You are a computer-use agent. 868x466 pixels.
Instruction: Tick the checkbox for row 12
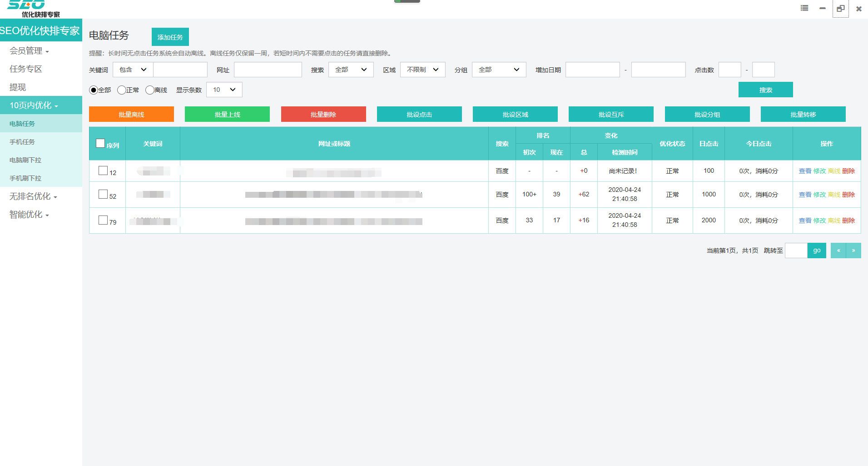pos(103,170)
